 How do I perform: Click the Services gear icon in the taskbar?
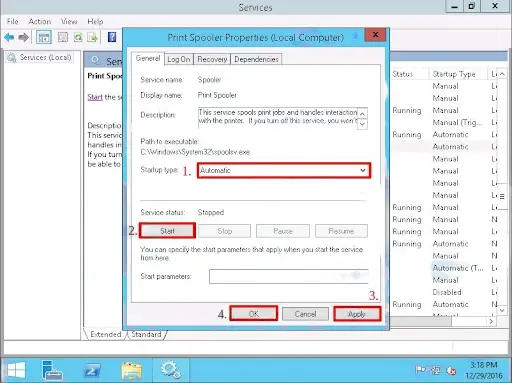[x=171, y=370]
